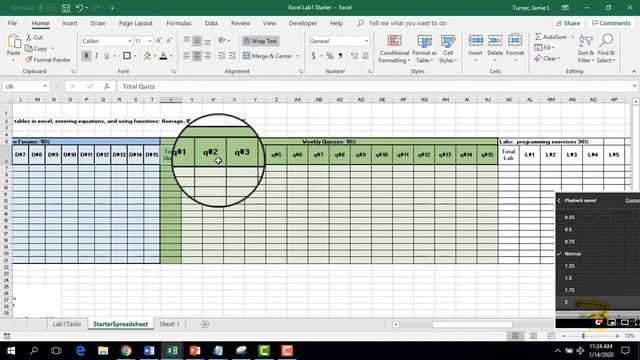Viewport: 640px width, 360px height.
Task: Click the Orientation text angle icon
Action: (222, 40)
